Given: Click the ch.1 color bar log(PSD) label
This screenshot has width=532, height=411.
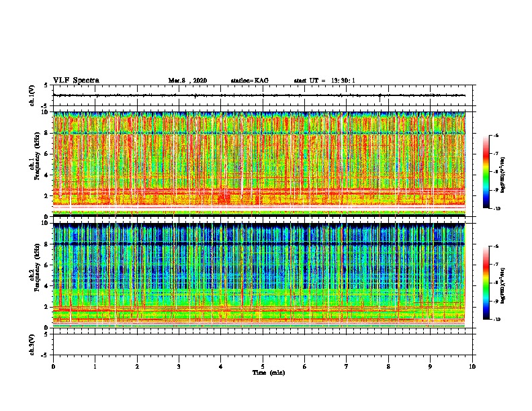Looking at the screenshot, I should coord(502,175).
